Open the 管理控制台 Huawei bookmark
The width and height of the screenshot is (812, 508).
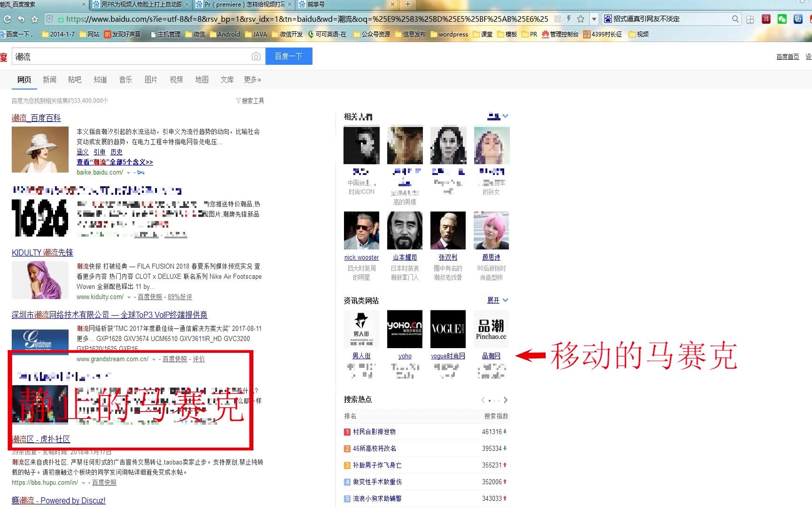click(x=560, y=34)
